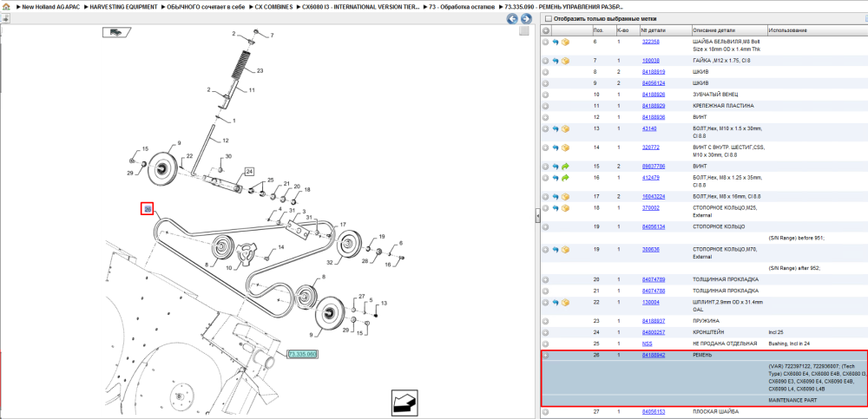Click the download icon under the home icon
Image resolution: width=868 pixels, height=419 pixels.
(5, 18)
